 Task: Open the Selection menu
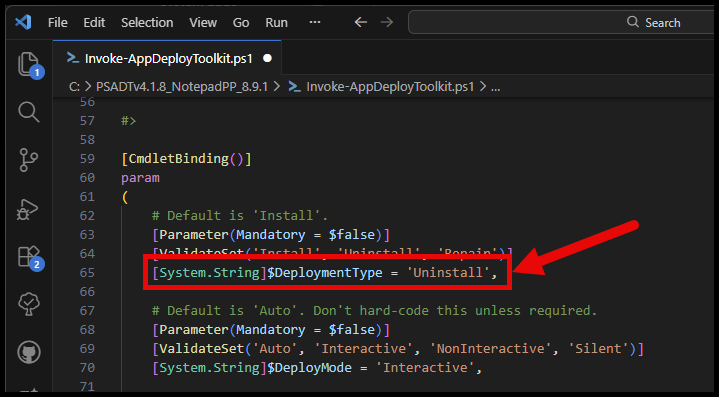coord(147,22)
